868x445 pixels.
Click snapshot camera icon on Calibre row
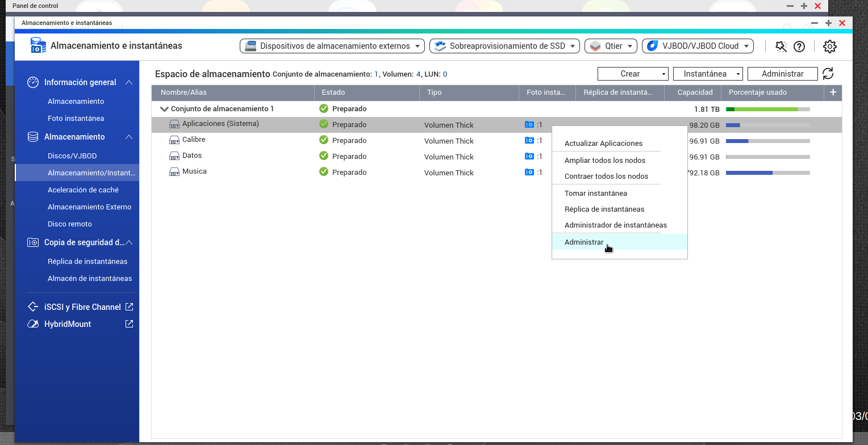pyautogui.click(x=529, y=140)
